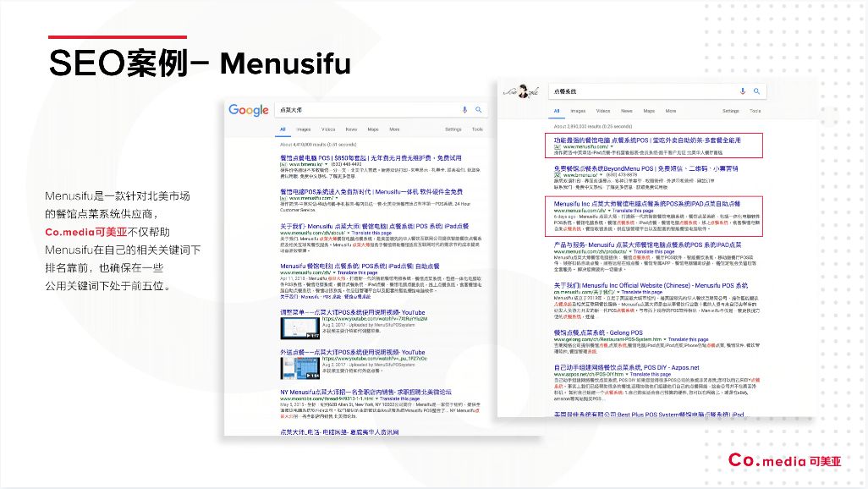Open the highlighted ad '功能最强的餐馆电脑 点餐系统POS'
The width and height of the screenshot is (868, 489).
pos(647,140)
